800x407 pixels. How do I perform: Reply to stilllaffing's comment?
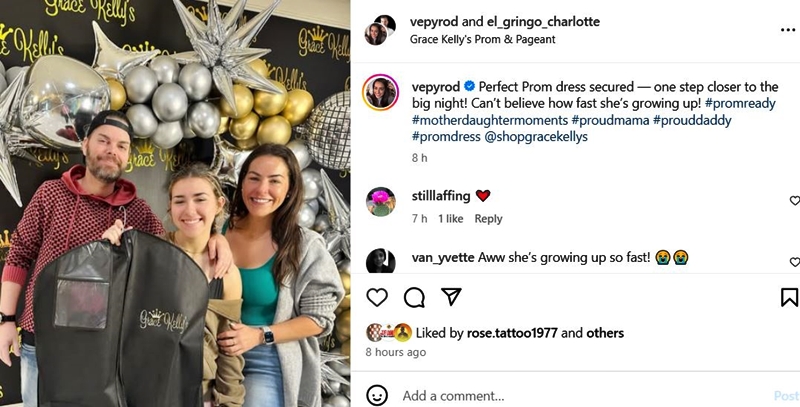(488, 219)
